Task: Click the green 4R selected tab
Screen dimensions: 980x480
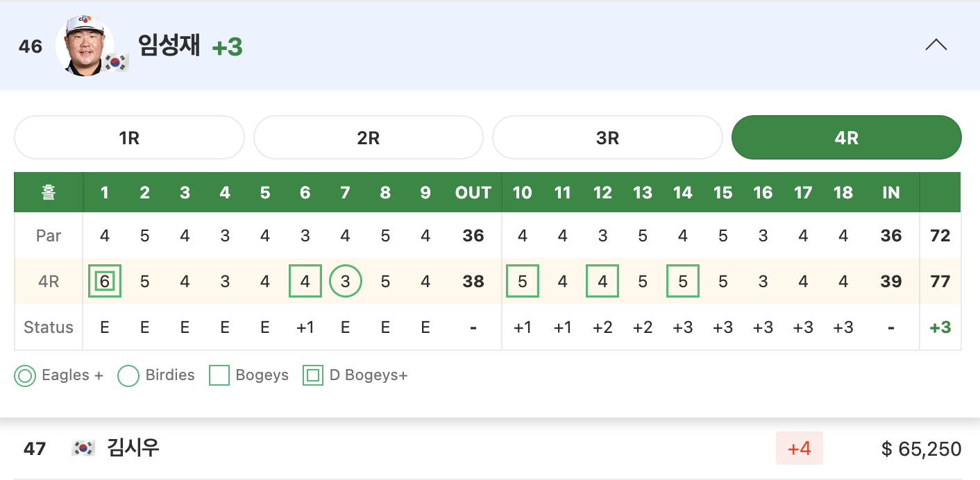Action: [847, 137]
